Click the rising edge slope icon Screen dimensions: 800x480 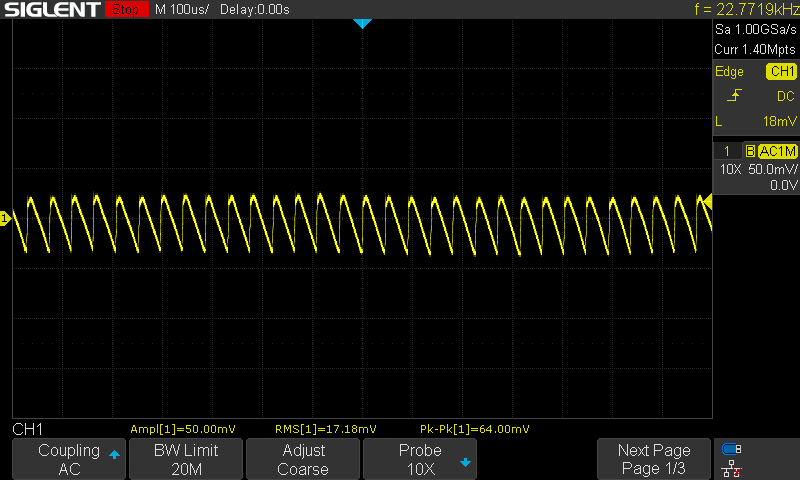click(x=735, y=96)
